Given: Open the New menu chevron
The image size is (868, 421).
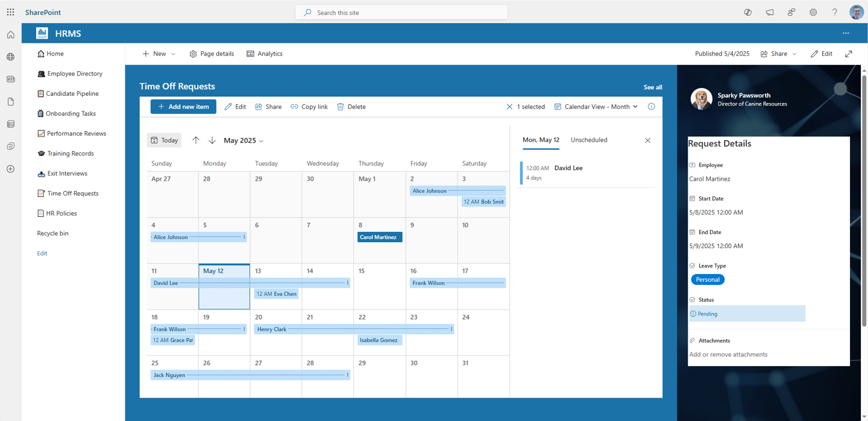Looking at the screenshot, I should click(172, 54).
